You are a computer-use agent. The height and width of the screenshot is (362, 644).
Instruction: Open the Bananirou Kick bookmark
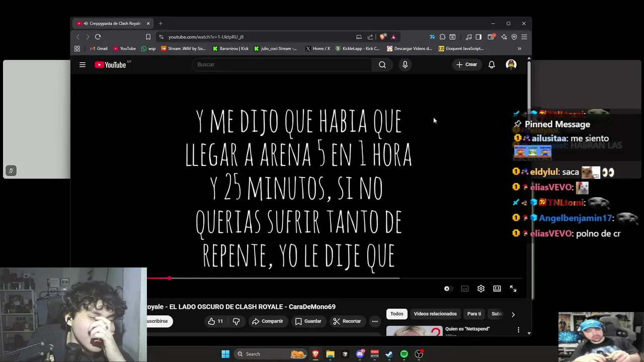pos(230,49)
